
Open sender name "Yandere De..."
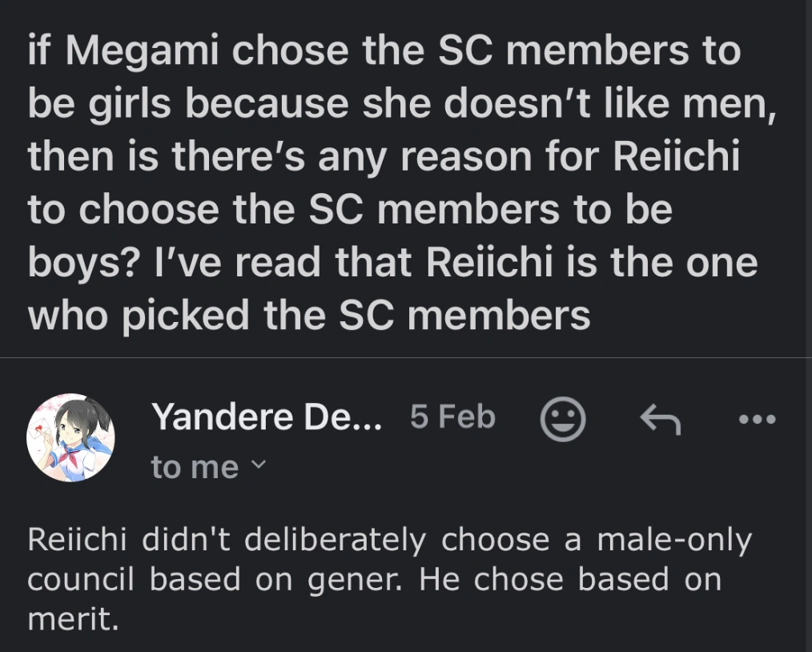pyautogui.click(x=267, y=417)
